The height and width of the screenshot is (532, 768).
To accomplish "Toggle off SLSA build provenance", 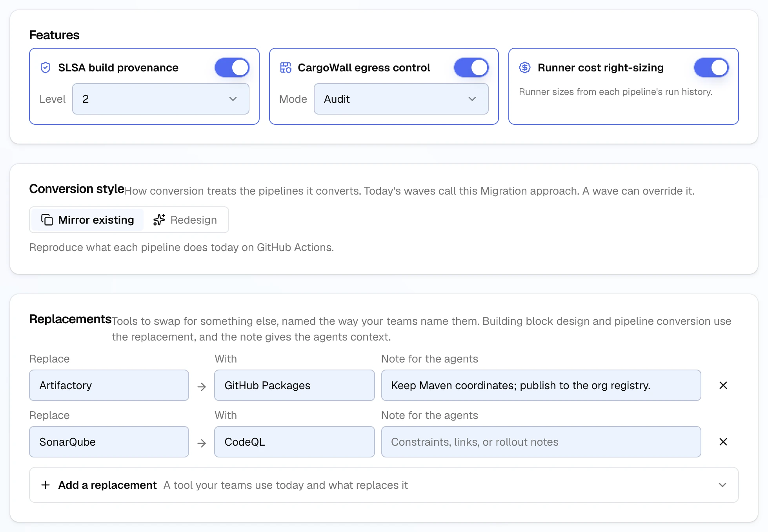I will tap(232, 67).
